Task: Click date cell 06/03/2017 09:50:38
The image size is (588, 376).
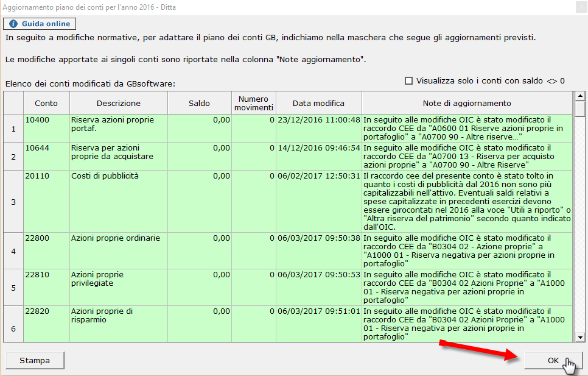Action: pos(319,250)
